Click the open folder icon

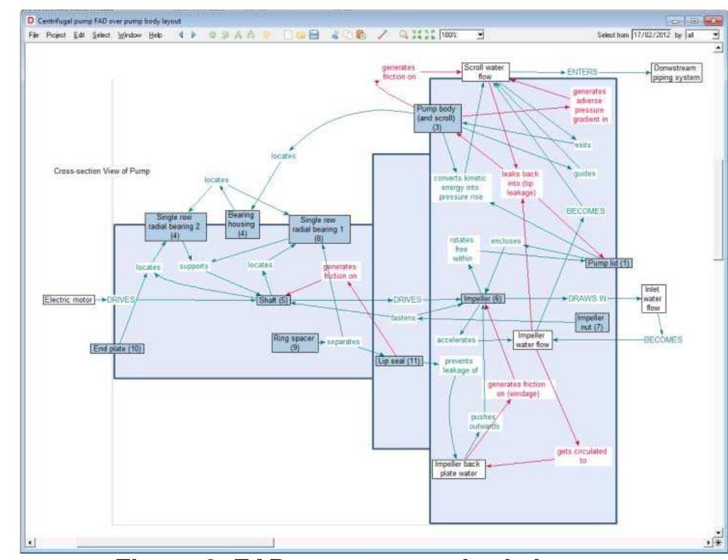301,35
